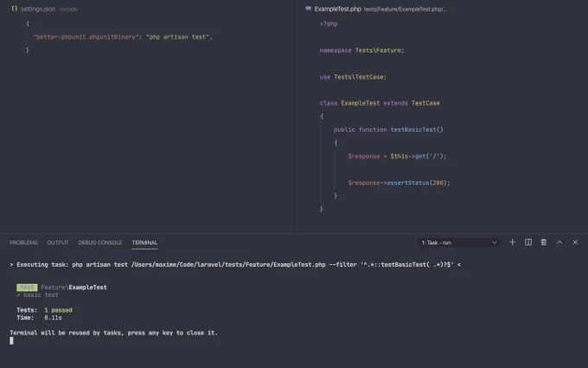Maximize panel size with chevron up

[x=559, y=242]
